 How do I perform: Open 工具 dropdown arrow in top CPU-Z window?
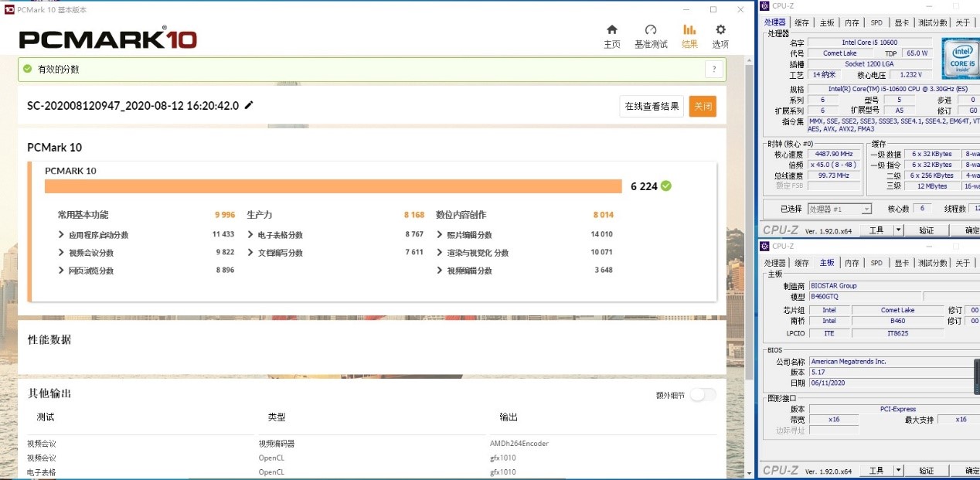(898, 230)
